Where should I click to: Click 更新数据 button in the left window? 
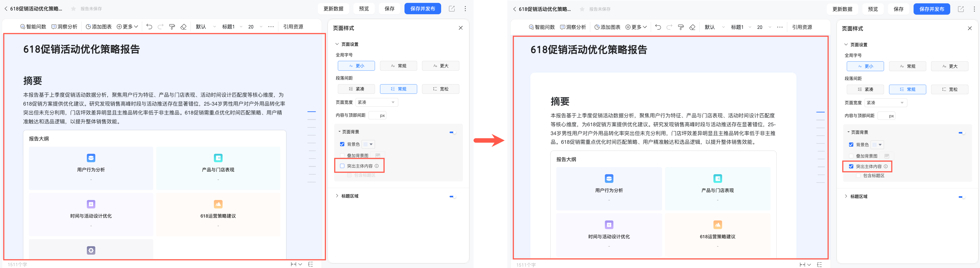pos(333,9)
